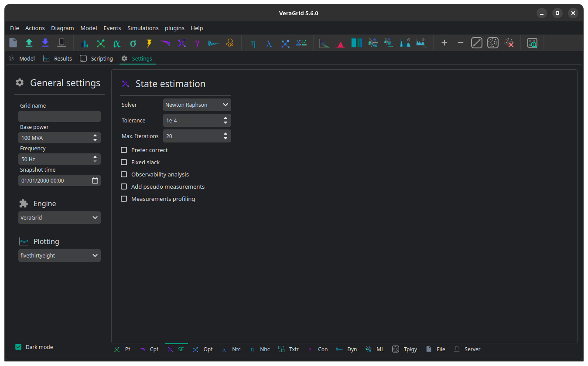Click the purple curve toolbar icon
Viewport: 588px width, 366px height.
(x=165, y=43)
